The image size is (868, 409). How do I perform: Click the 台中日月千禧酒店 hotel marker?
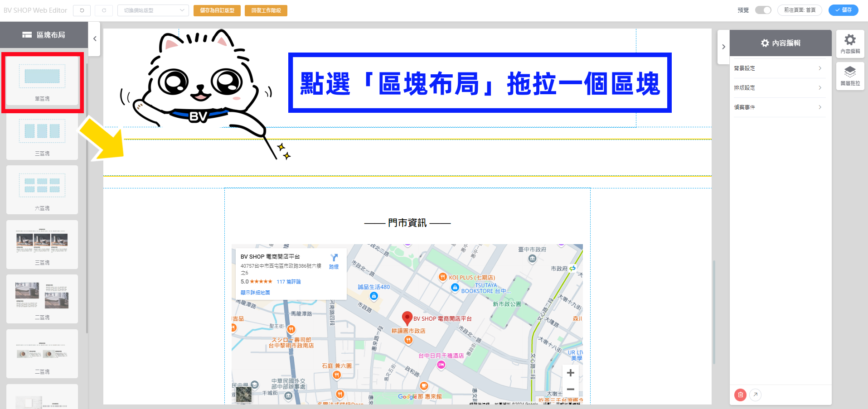click(441, 365)
